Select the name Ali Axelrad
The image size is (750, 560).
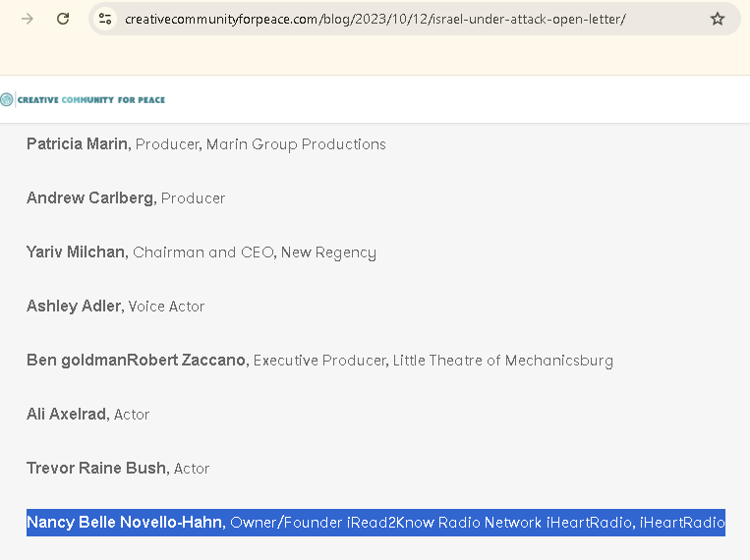point(68,415)
